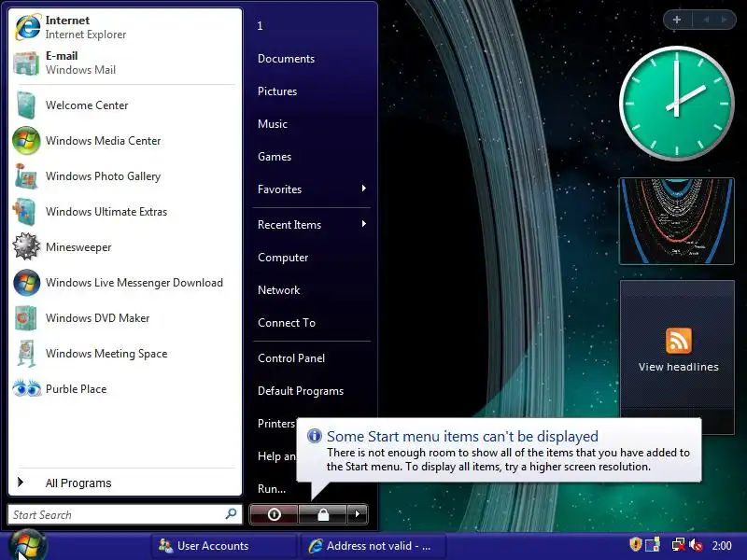Switch to the User Accounts taskbar window
Image resolution: width=747 pixels, height=560 pixels.
(224, 546)
